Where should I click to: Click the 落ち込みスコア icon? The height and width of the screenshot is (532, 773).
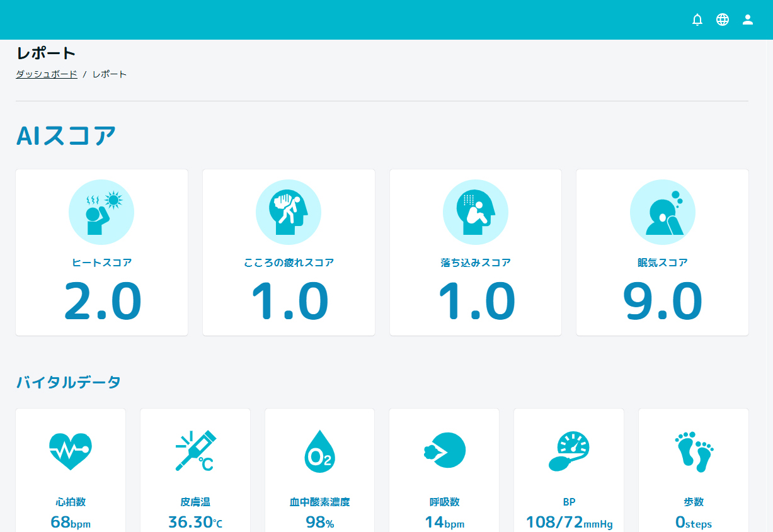pos(476,212)
